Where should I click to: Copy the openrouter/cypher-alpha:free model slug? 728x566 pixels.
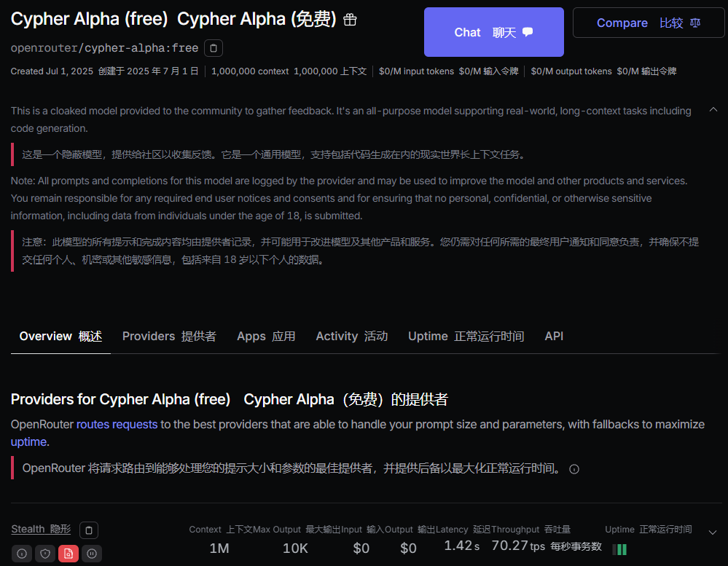click(214, 48)
